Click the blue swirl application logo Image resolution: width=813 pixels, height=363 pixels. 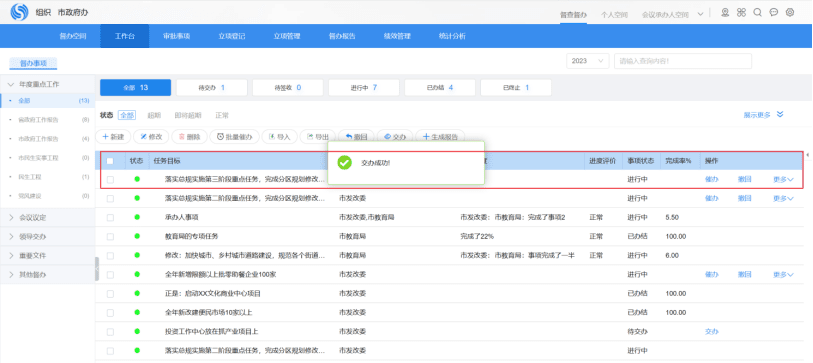[19, 12]
